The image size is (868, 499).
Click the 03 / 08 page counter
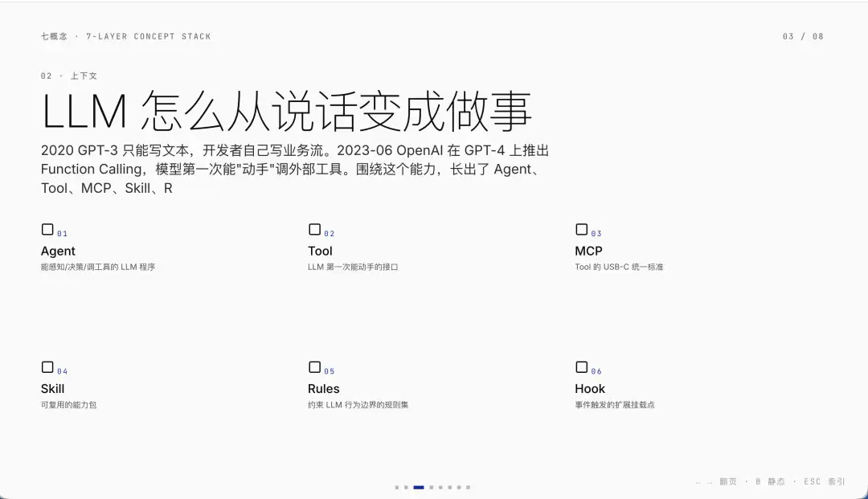point(803,36)
